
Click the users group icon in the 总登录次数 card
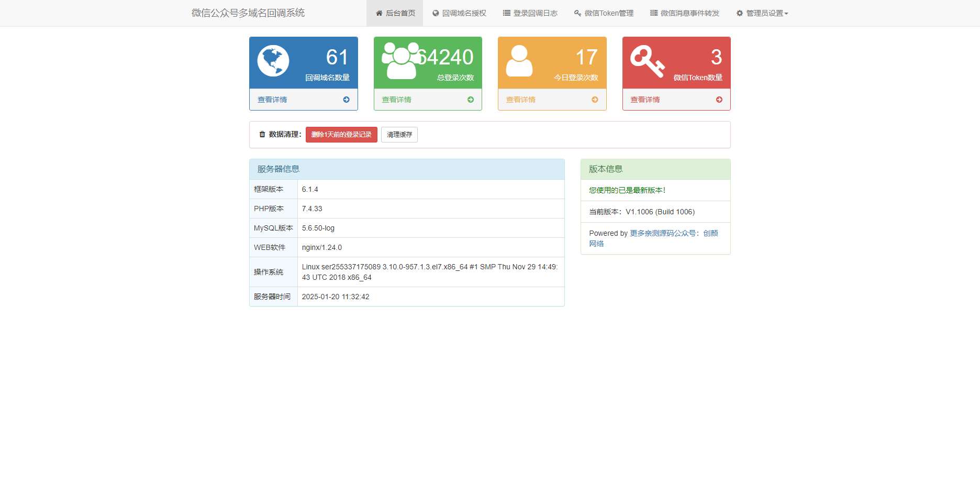[402, 61]
